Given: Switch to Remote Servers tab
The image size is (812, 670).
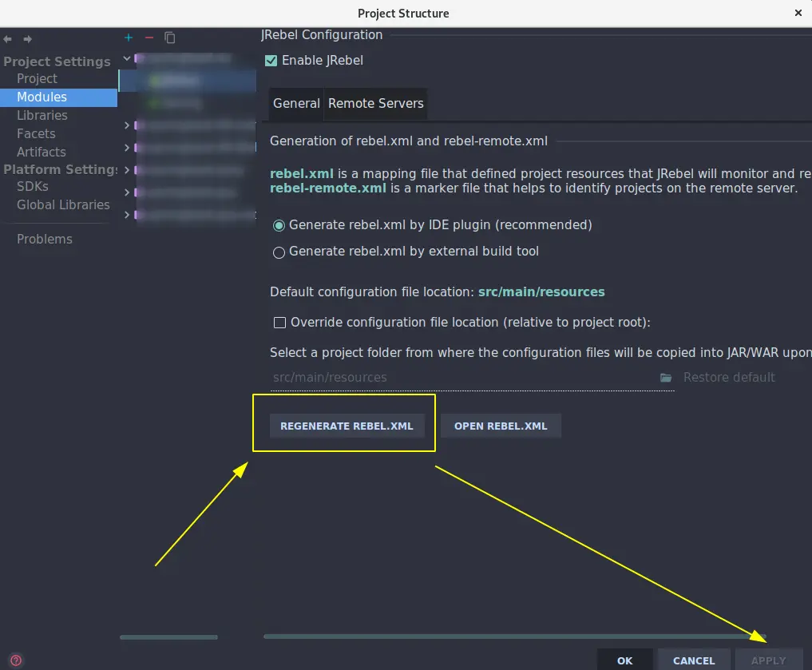Looking at the screenshot, I should [x=376, y=104].
